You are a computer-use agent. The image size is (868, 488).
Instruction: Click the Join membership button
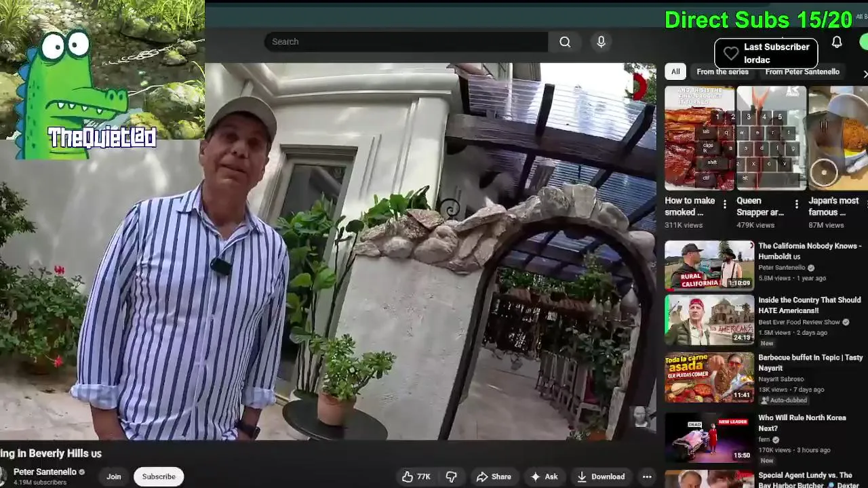pos(113,476)
